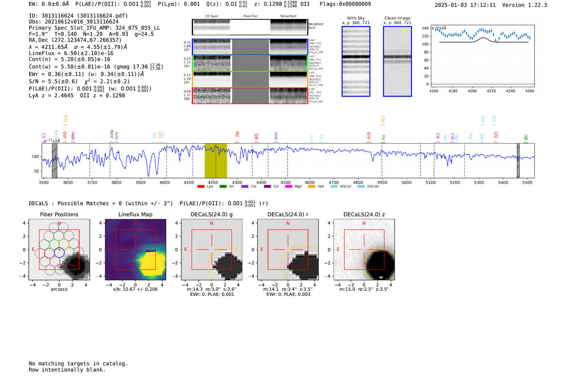Open the Fiber Positions panel

[59, 250]
